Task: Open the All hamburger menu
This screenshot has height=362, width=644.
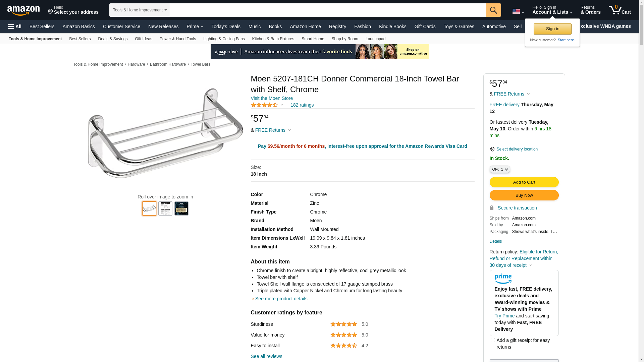Action: (15, 26)
